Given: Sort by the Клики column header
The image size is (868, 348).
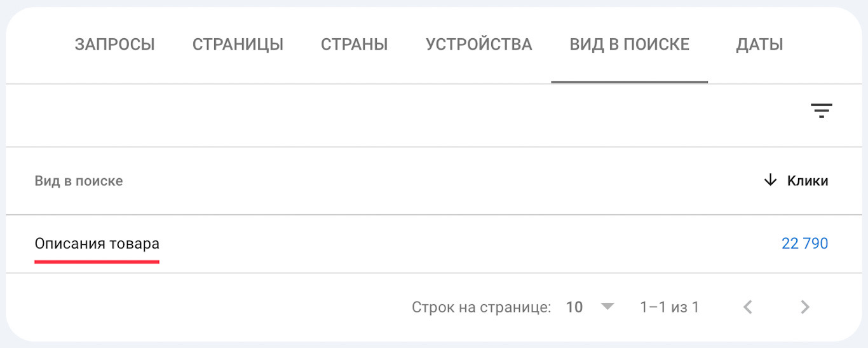Looking at the screenshot, I should click(x=808, y=181).
